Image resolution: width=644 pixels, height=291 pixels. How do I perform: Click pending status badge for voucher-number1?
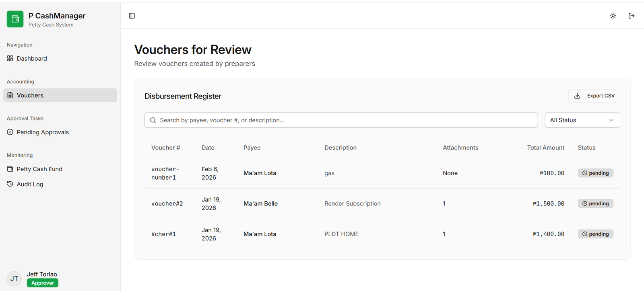595,173
